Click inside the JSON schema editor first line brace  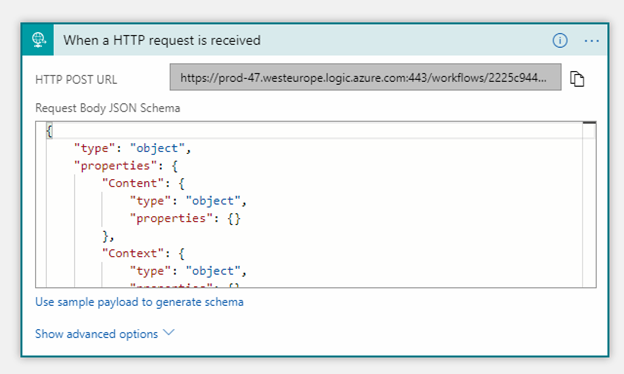(49, 131)
